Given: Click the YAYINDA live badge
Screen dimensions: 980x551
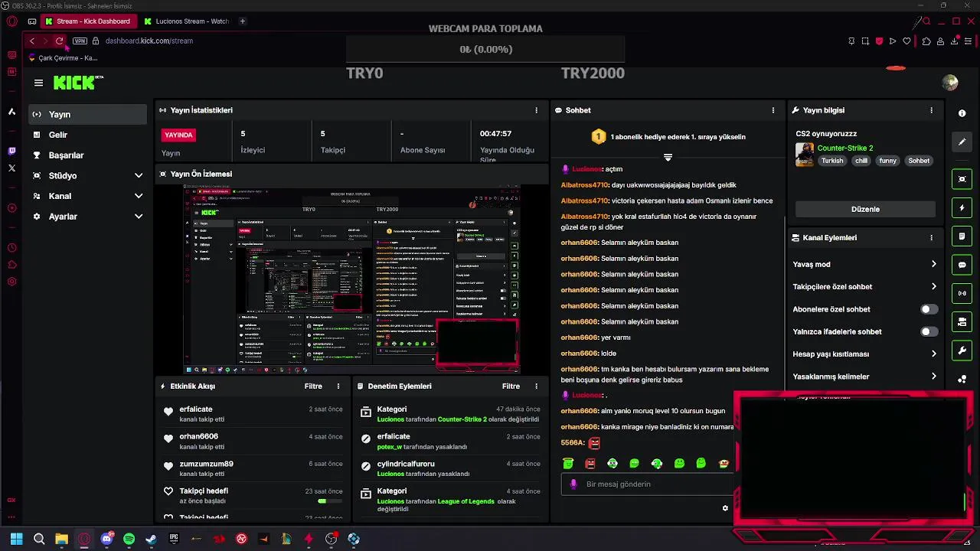Looking at the screenshot, I should pos(178,135).
